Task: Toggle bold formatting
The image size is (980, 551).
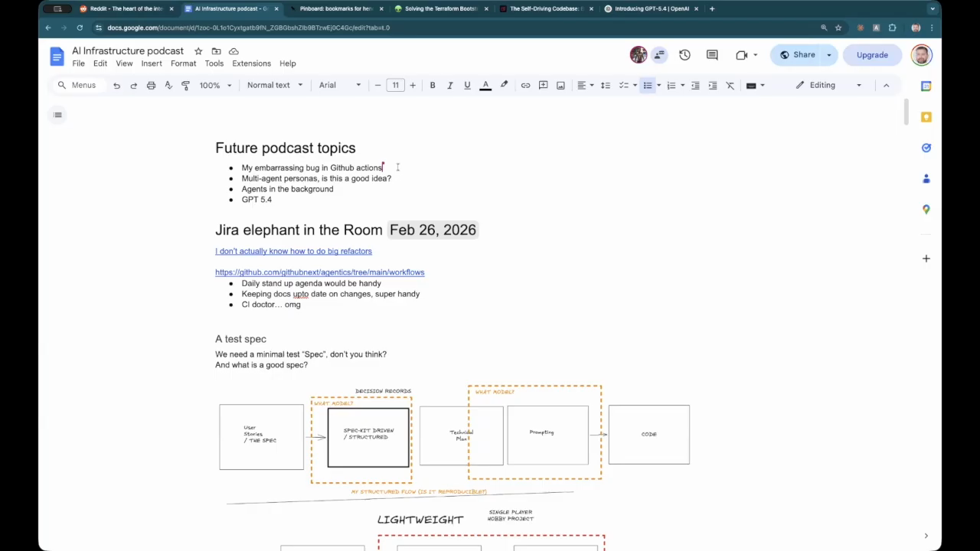Action: click(433, 85)
